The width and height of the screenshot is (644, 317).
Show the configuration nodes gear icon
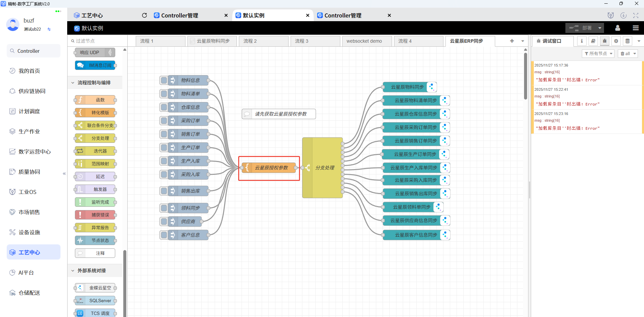[x=616, y=41]
